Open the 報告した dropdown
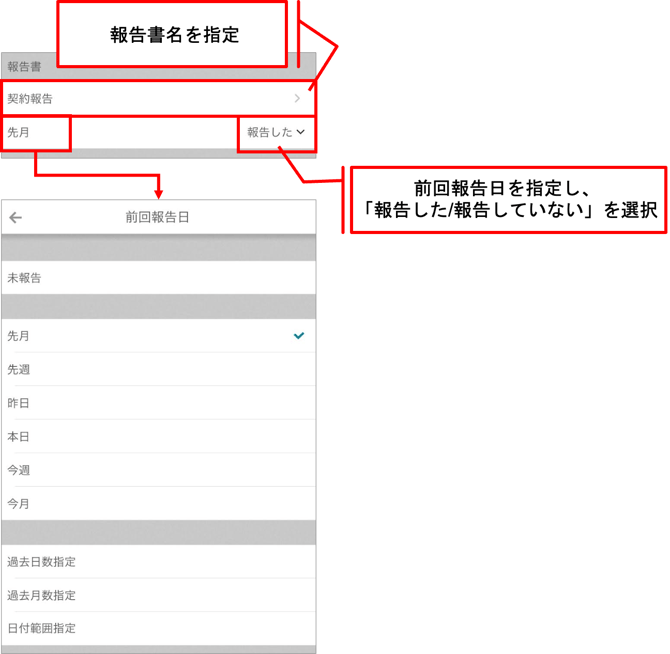Image resolution: width=670 pixels, height=654 pixels. [276, 132]
